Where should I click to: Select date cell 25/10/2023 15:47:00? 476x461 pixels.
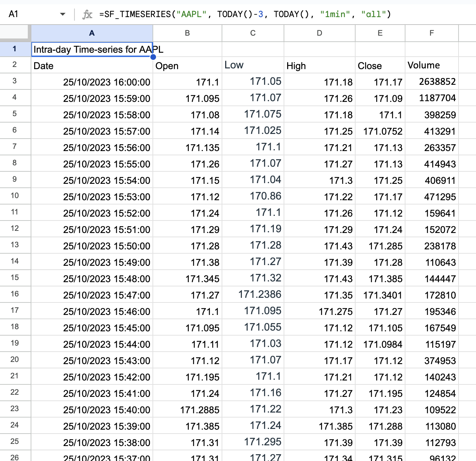(x=92, y=295)
